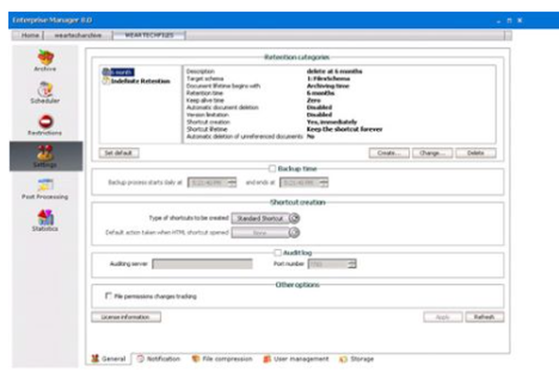Switch to the User management tab

(296, 359)
